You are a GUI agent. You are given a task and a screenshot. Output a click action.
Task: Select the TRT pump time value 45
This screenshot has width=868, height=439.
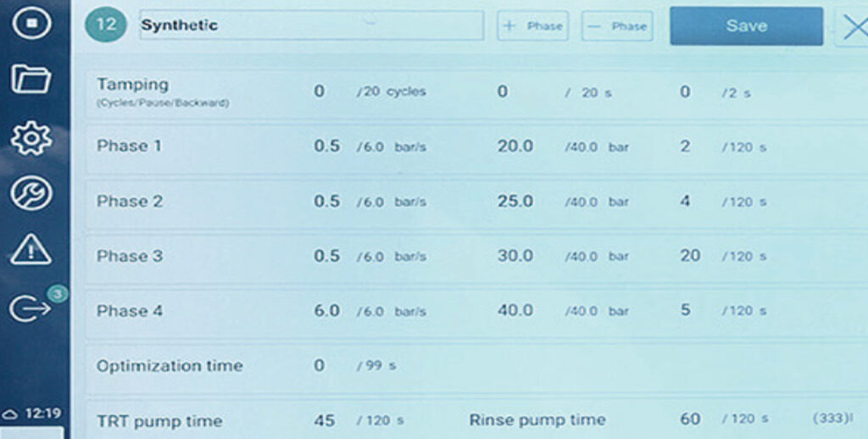point(324,420)
